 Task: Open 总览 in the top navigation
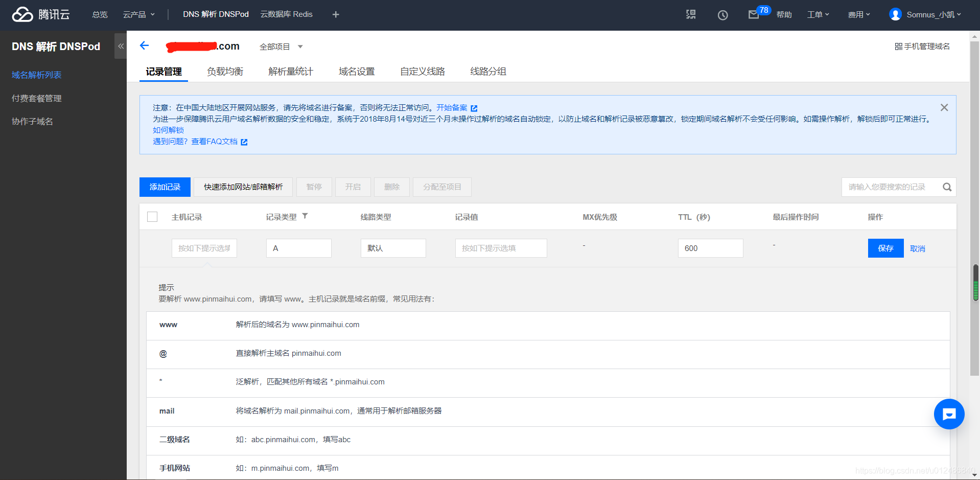(100, 14)
